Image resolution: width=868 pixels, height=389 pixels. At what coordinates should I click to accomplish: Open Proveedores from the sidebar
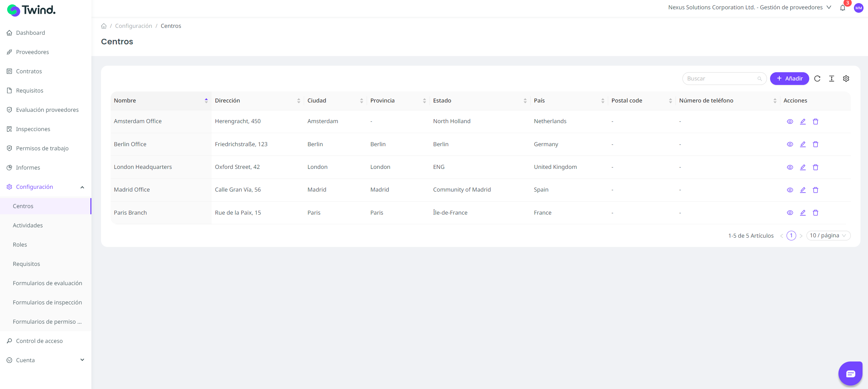32,52
